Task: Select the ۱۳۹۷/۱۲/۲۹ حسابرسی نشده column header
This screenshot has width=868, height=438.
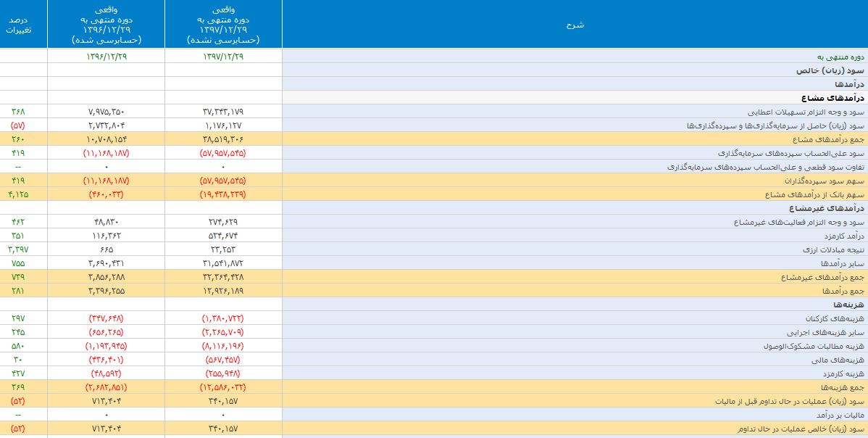Action: 223,25
